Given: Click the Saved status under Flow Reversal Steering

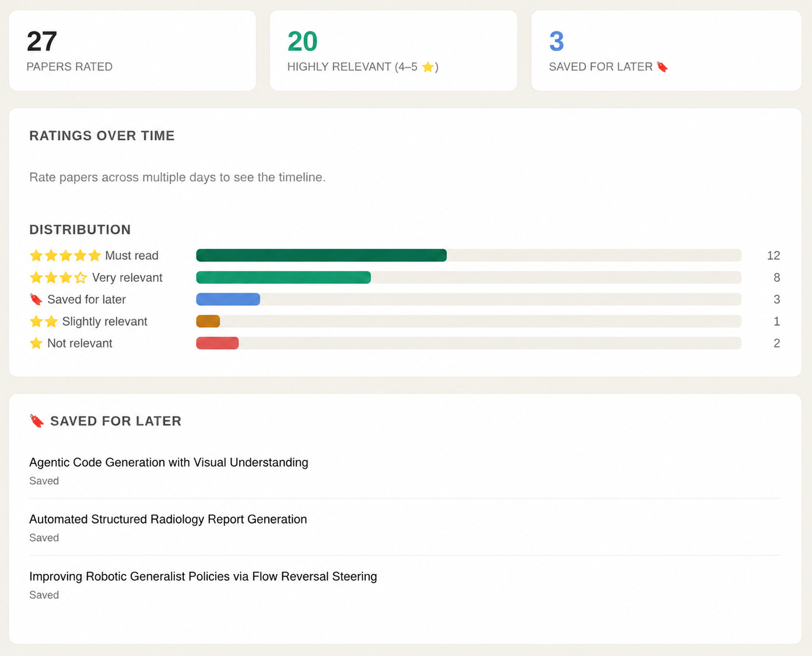Looking at the screenshot, I should (44, 595).
